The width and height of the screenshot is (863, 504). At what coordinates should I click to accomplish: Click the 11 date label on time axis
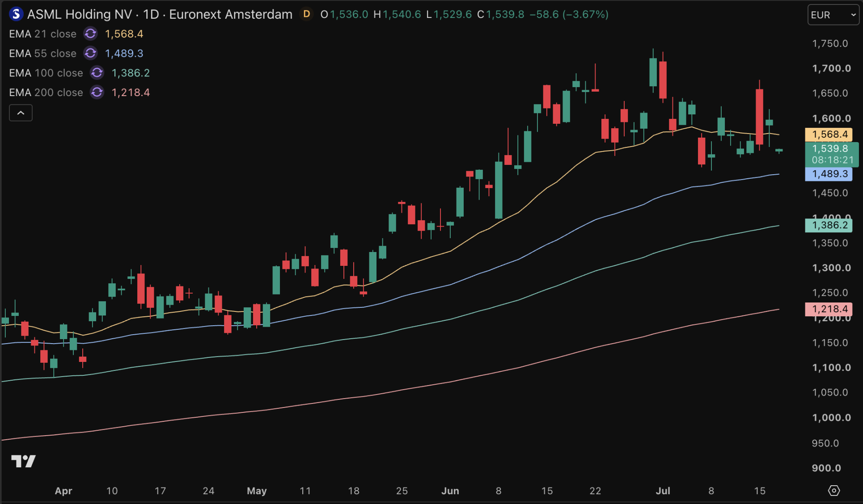(x=305, y=491)
